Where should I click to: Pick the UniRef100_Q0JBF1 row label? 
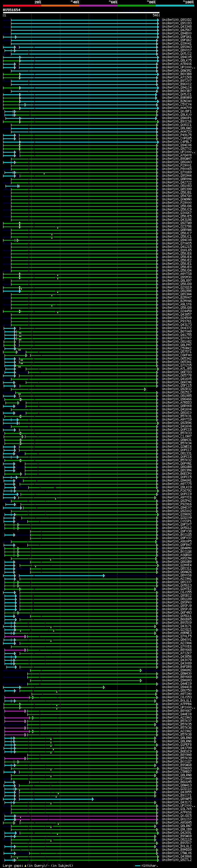177,111
